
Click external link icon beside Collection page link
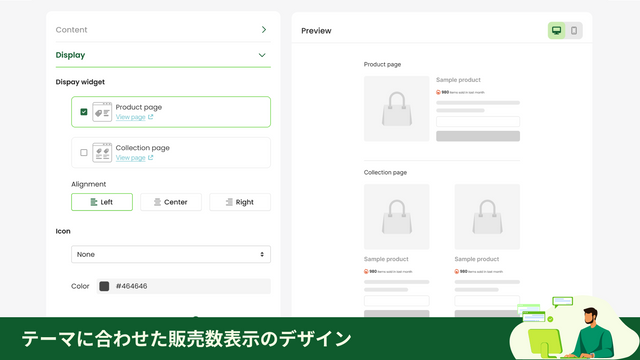click(151, 158)
